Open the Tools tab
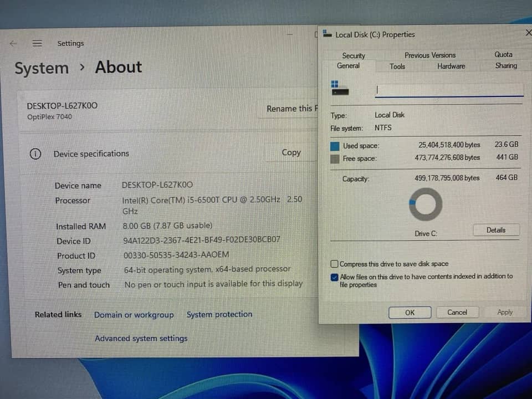 tap(397, 66)
